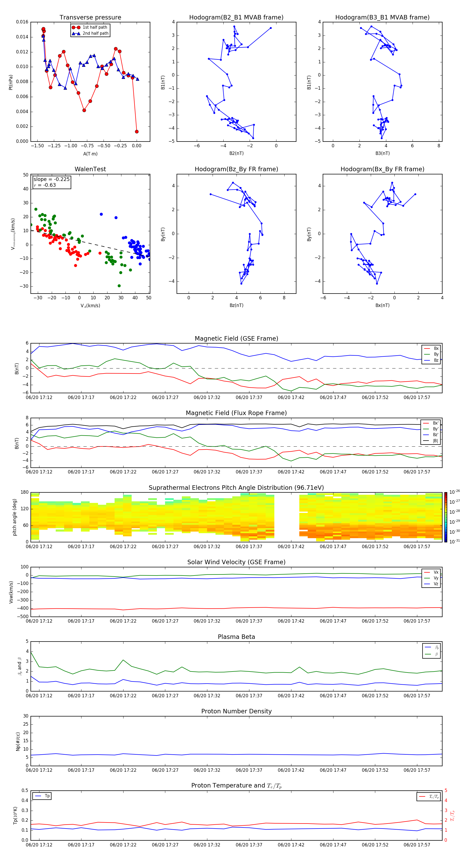Image resolution: width=473 pixels, height=868 pixels.
Task: Select the Bz' entry in Flux Rope legend
Action: (x=431, y=435)
